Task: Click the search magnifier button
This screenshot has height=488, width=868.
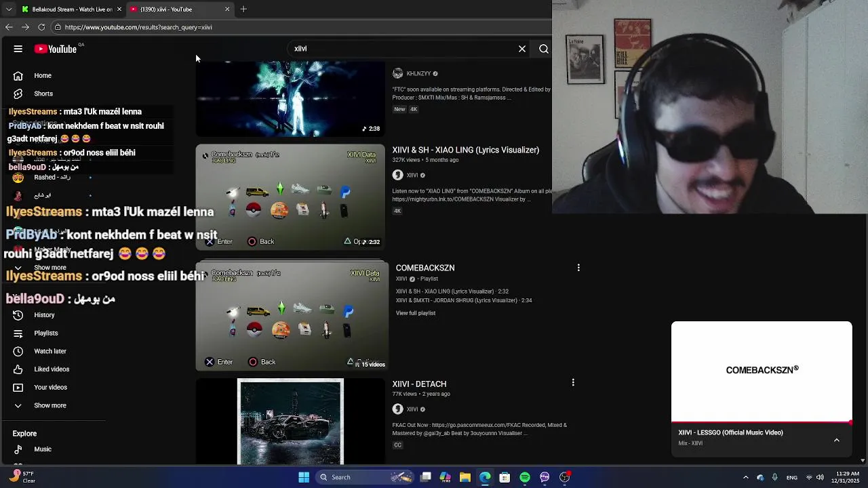Action: (x=544, y=49)
